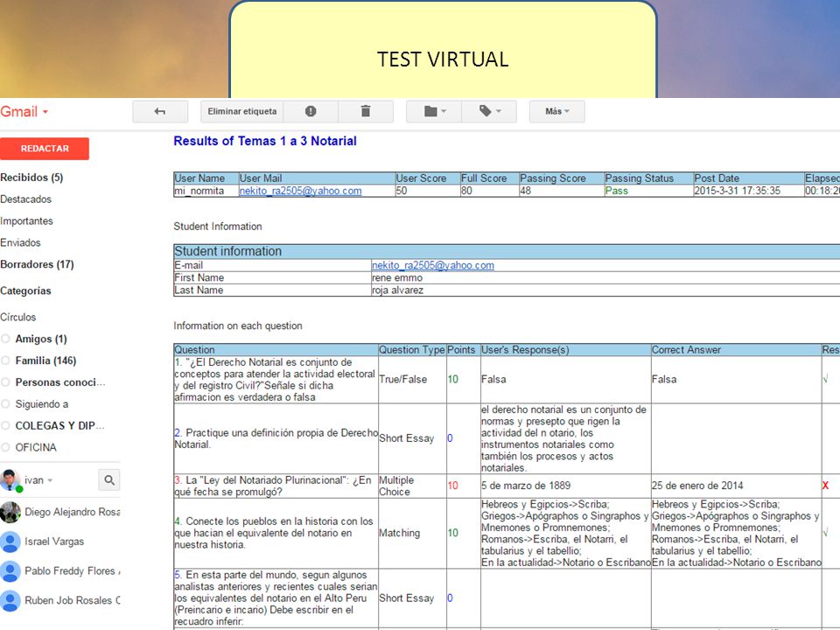The height and width of the screenshot is (630, 840).
Task: Select Amigos (1) circle
Action: [x=41, y=339]
